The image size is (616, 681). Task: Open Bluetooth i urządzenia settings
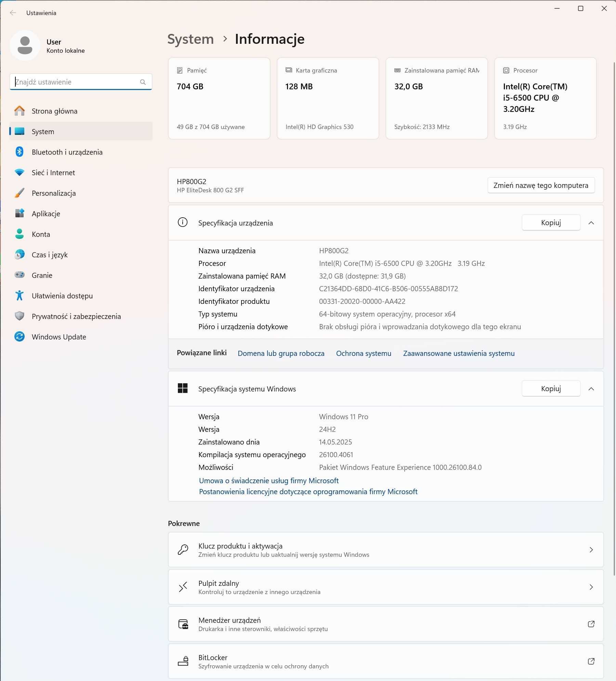tap(81, 152)
